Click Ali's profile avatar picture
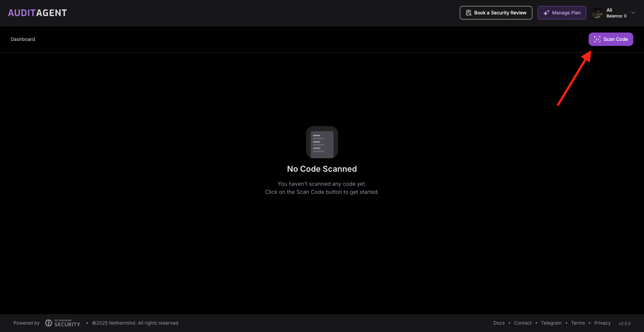Viewport: 644px width, 332px height. click(x=597, y=13)
